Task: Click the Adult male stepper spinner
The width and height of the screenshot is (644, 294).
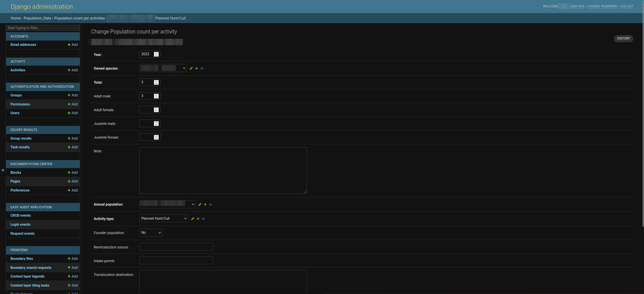Action: pyautogui.click(x=156, y=96)
